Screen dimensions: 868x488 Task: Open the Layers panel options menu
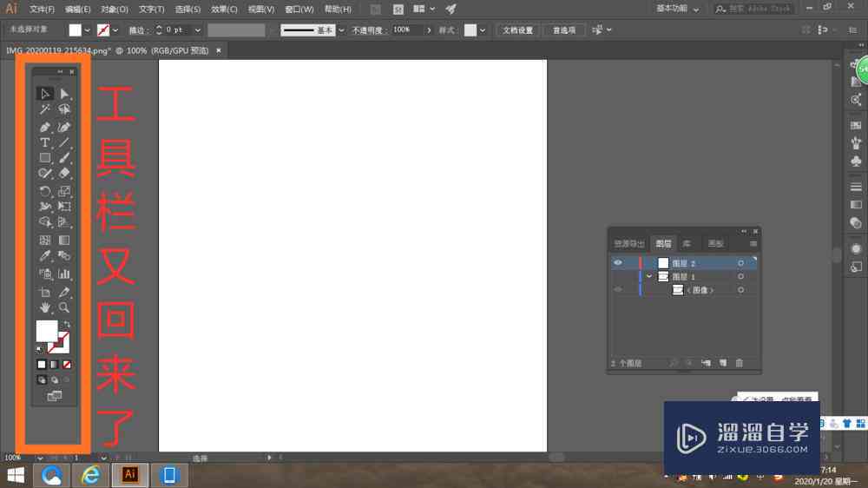click(753, 244)
